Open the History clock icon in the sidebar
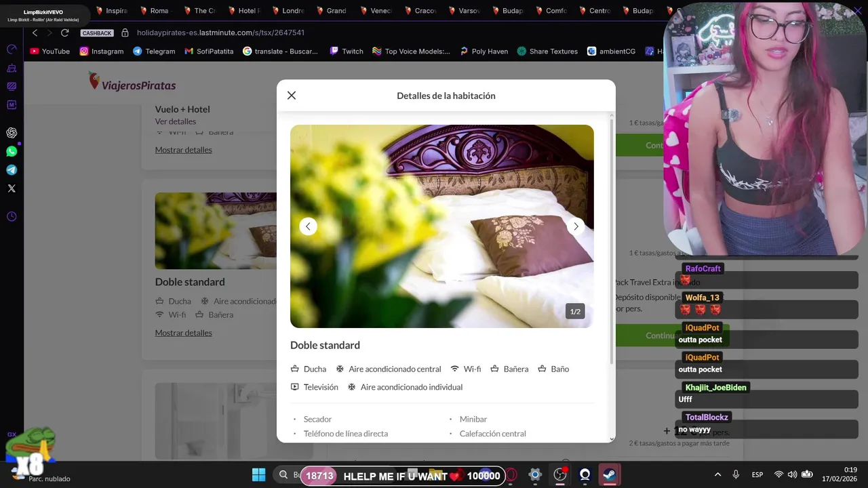 tap(12, 217)
